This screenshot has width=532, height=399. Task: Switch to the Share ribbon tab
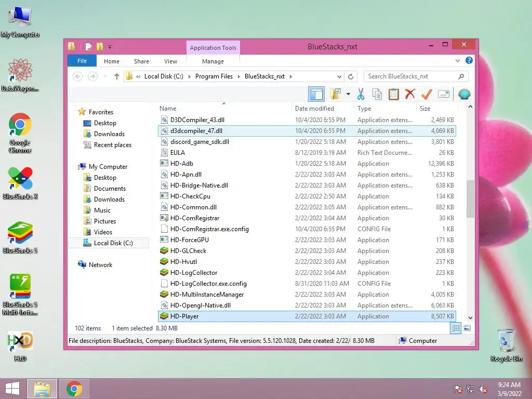point(141,61)
